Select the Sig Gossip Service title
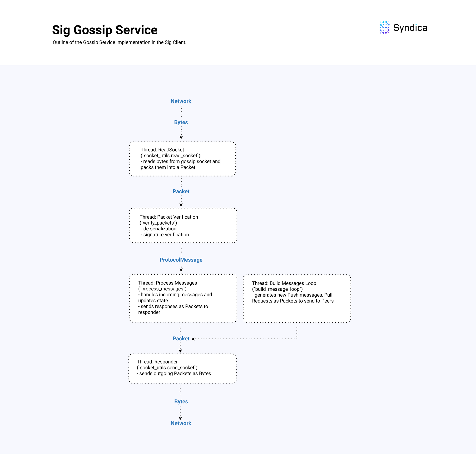Screen dimensions: 476x454 (105, 30)
